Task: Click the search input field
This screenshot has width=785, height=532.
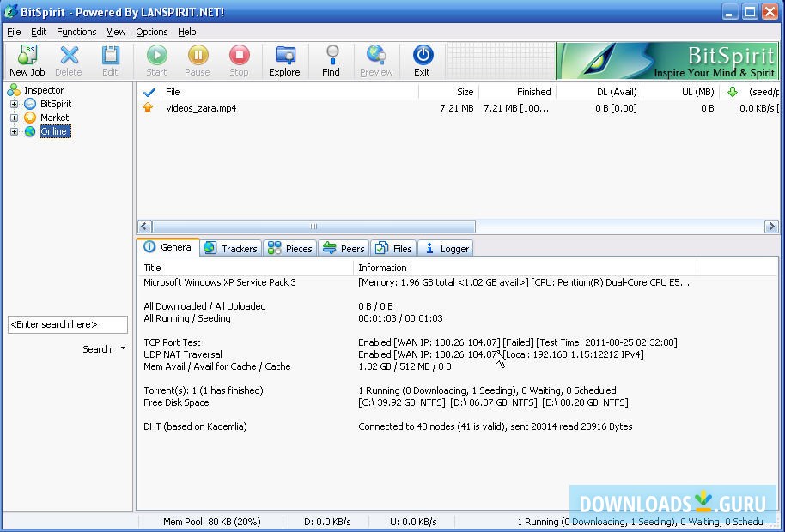Action: coord(68,324)
